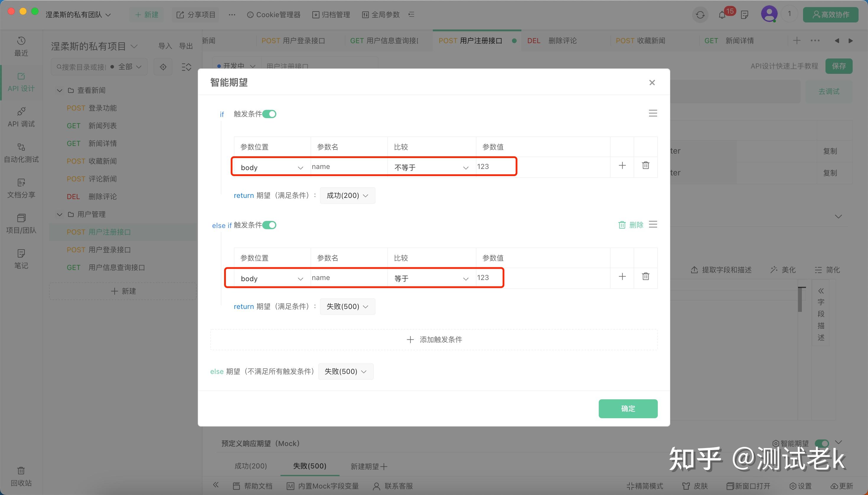Open the 成功(200) expectation dropdown
The width and height of the screenshot is (868, 495).
(347, 196)
